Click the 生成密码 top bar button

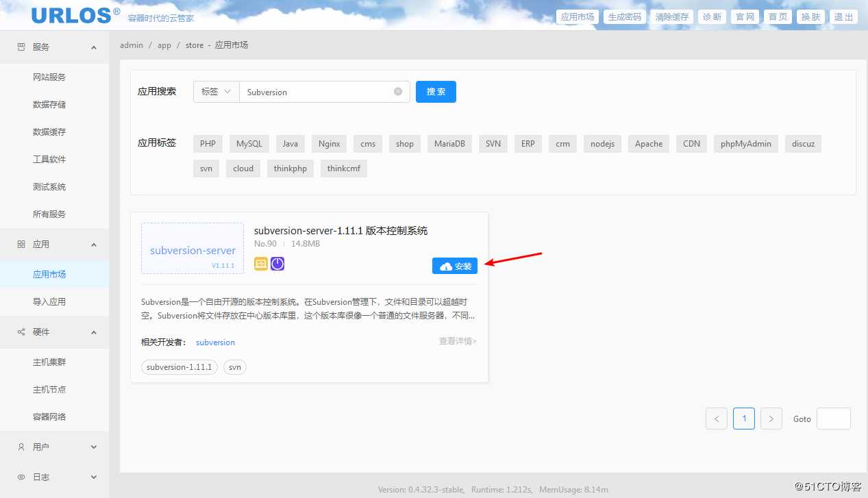coord(625,17)
